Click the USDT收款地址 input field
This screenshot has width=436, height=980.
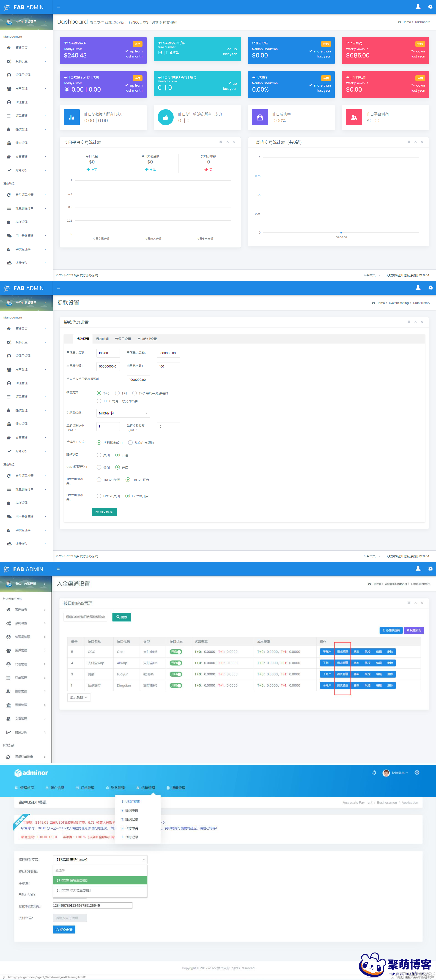tap(93, 905)
